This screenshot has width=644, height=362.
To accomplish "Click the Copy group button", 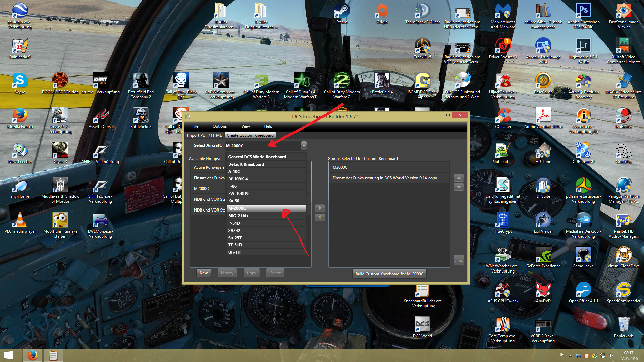I will coord(251,273).
